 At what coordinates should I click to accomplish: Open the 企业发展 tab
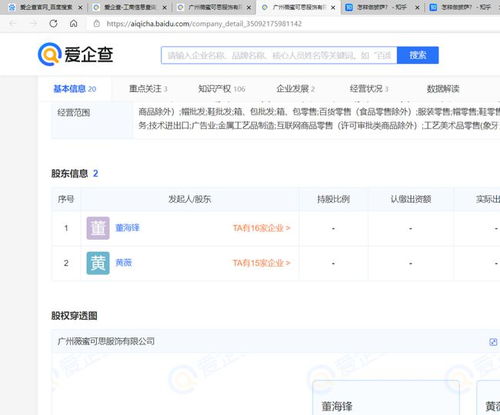pos(296,89)
